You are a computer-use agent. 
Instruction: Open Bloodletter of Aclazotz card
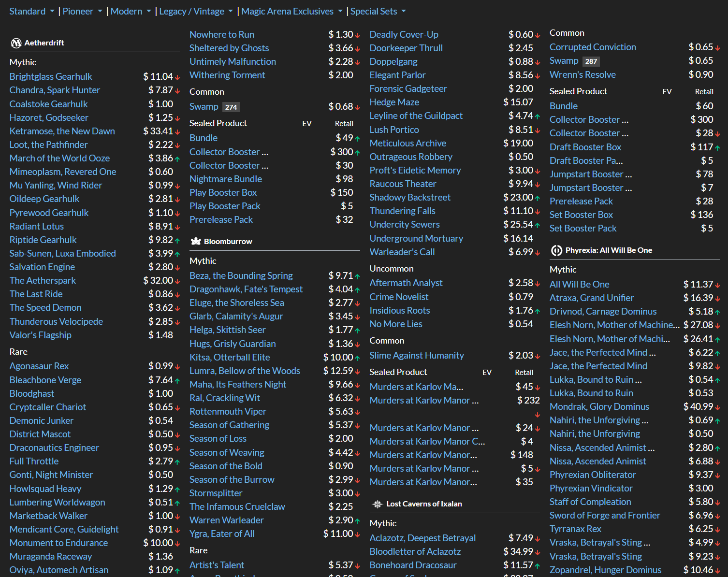tap(415, 551)
